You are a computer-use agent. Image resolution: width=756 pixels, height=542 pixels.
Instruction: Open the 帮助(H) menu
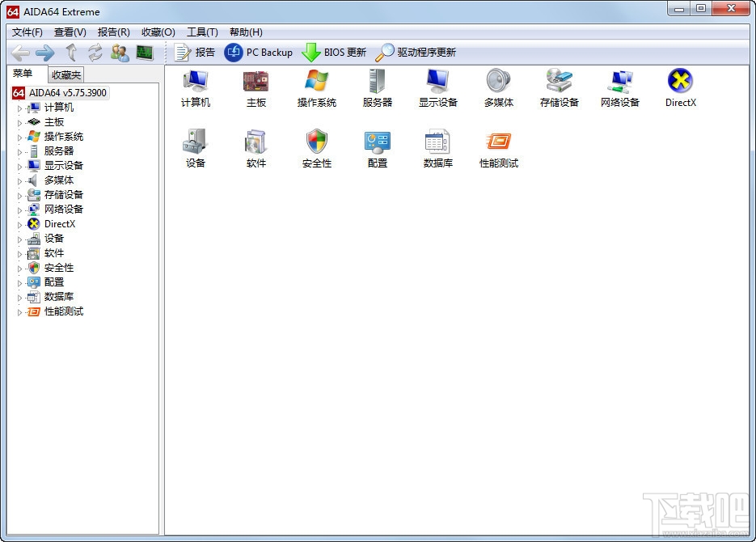pyautogui.click(x=246, y=32)
